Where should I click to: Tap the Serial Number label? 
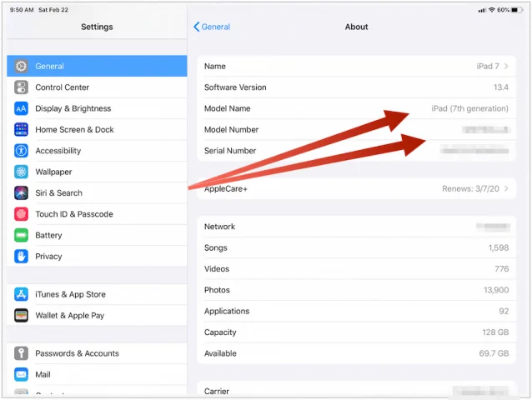[230, 151]
